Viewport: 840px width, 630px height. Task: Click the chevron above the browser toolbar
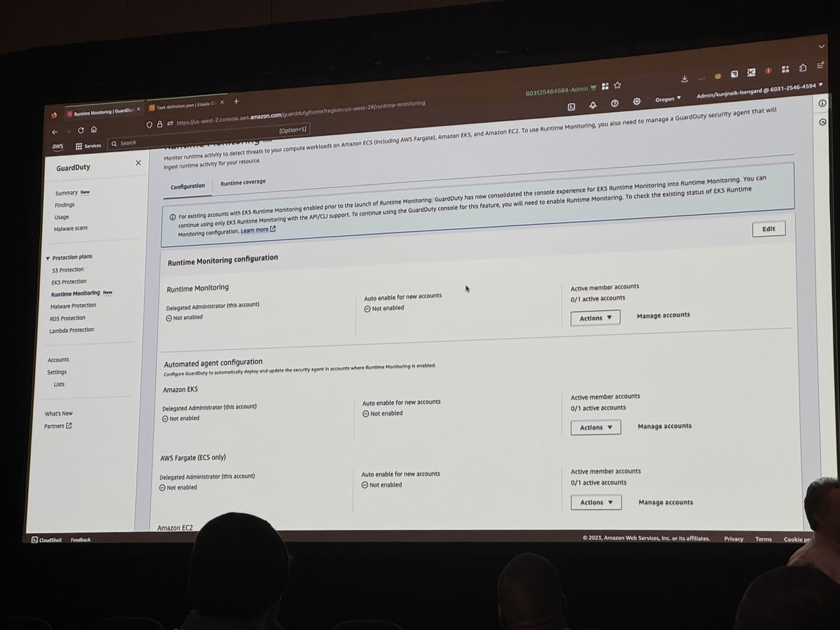[x=821, y=46]
